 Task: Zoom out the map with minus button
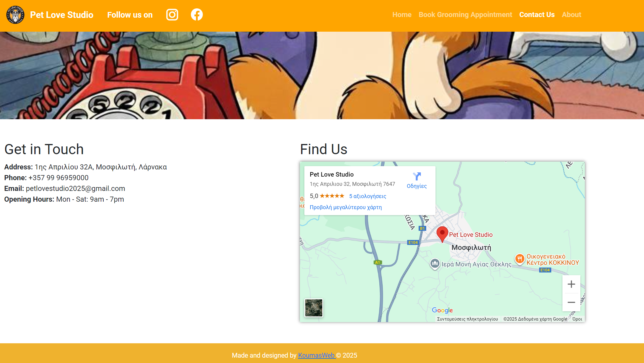coord(571,302)
